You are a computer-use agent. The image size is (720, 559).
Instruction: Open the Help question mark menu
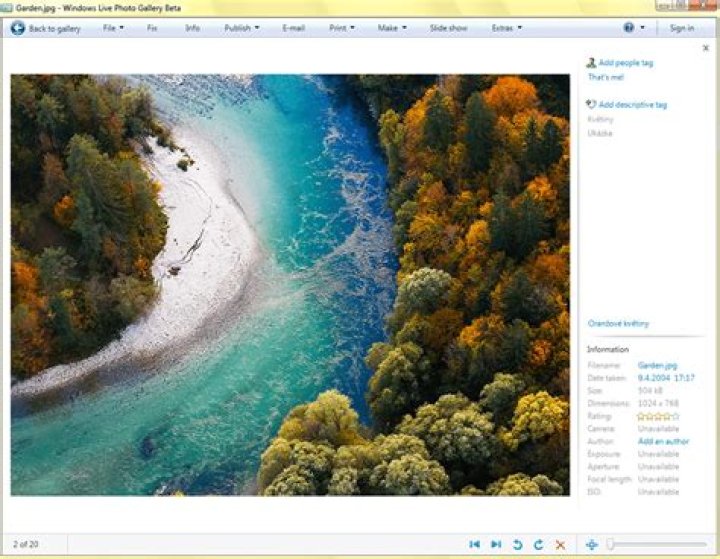tap(630, 28)
